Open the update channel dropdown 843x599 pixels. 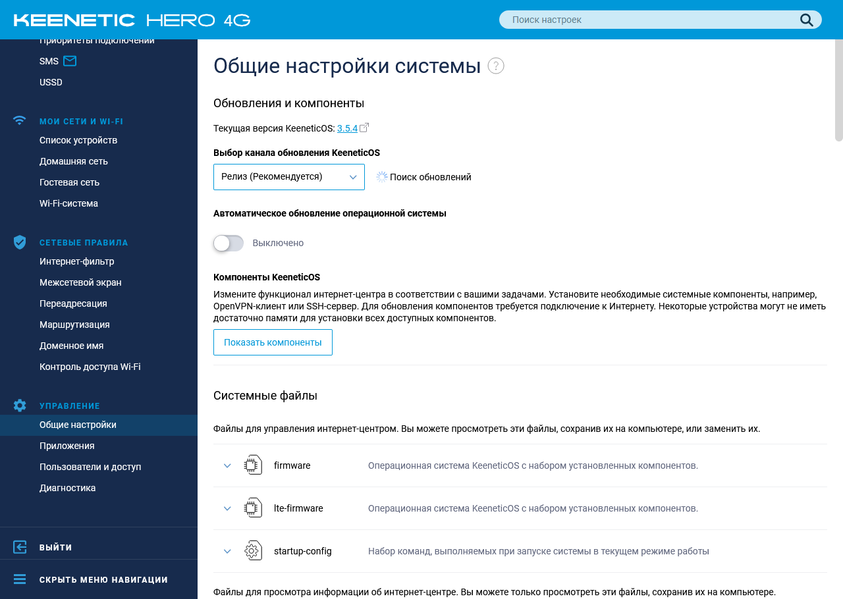[289, 177]
